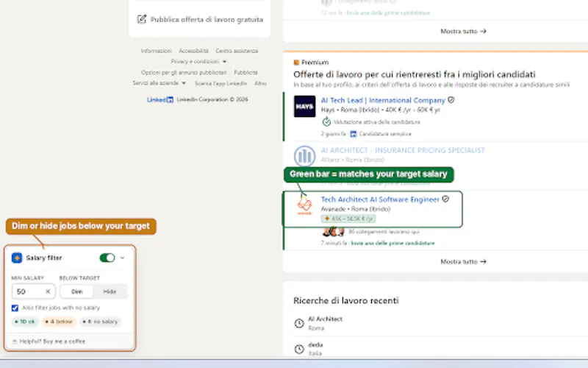The width and height of the screenshot is (588, 368).
Task: Open the Pubblicità footer link
Action: click(x=245, y=72)
